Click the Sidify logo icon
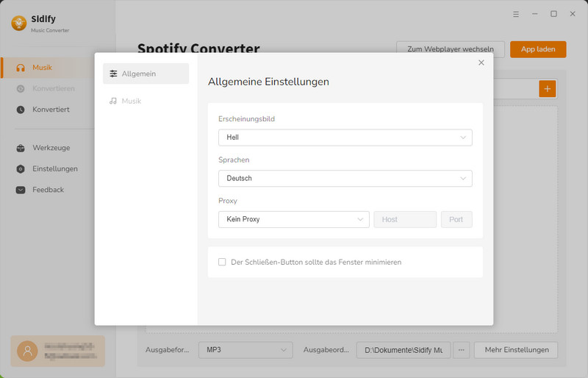 click(19, 24)
